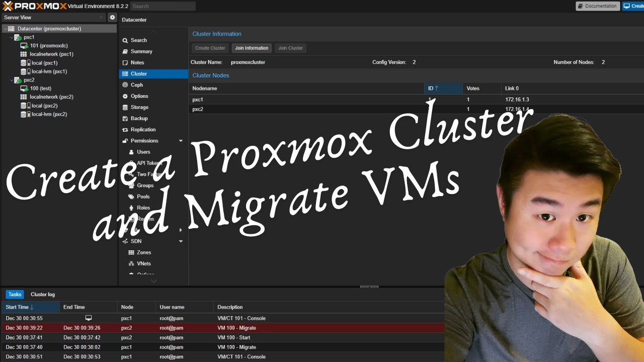
Task: Click the running console monitor icon in tasks
Action: (89, 318)
